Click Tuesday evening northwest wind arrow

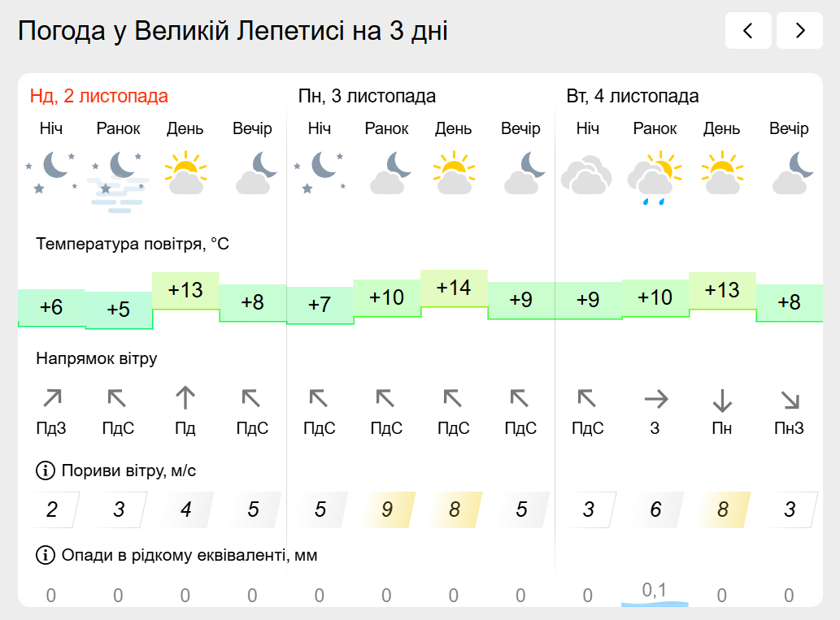point(789,399)
